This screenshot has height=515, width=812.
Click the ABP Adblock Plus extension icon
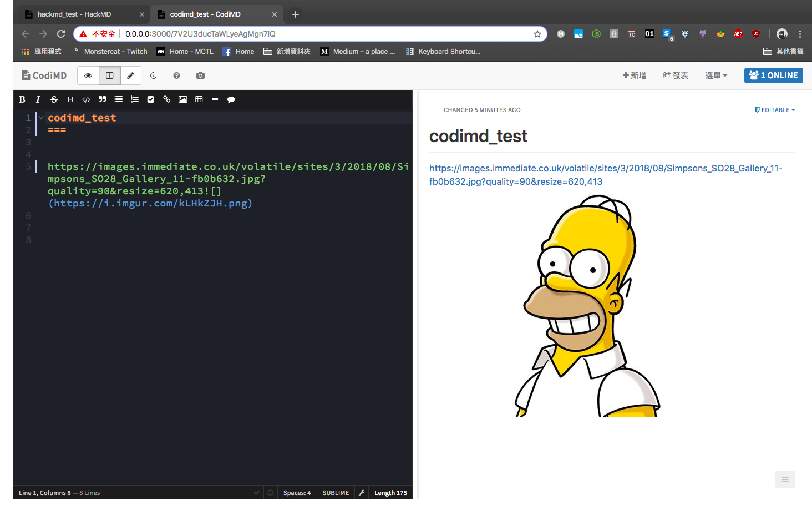(x=738, y=34)
